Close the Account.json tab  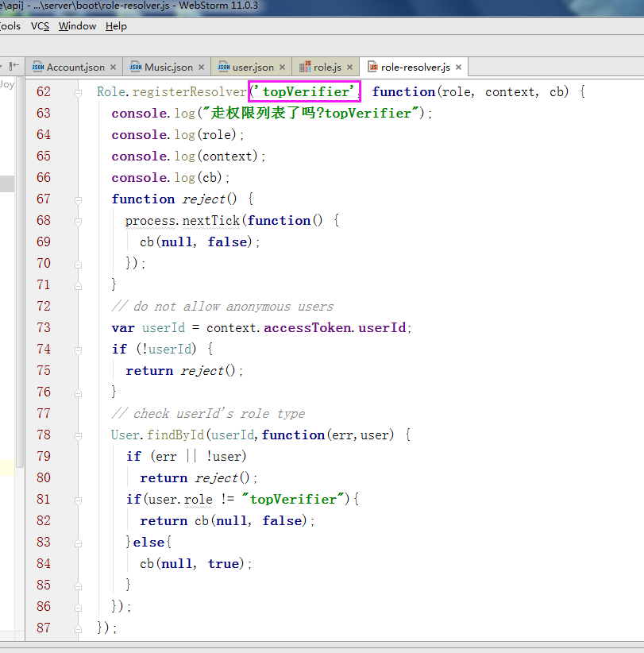pyautogui.click(x=114, y=67)
